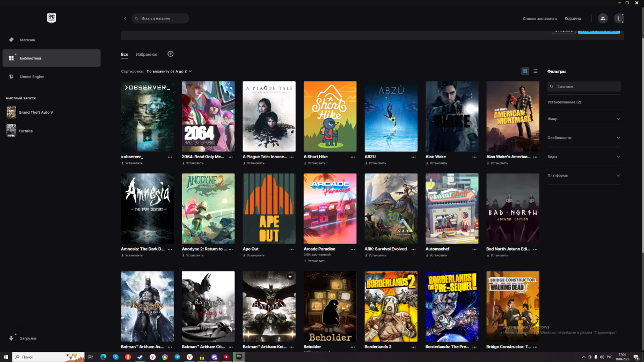
Task: Open Unreal Engine in the sidebar
Action: (52, 77)
